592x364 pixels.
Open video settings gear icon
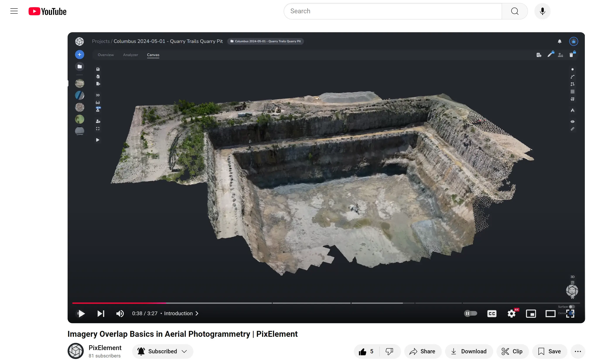tap(511, 313)
